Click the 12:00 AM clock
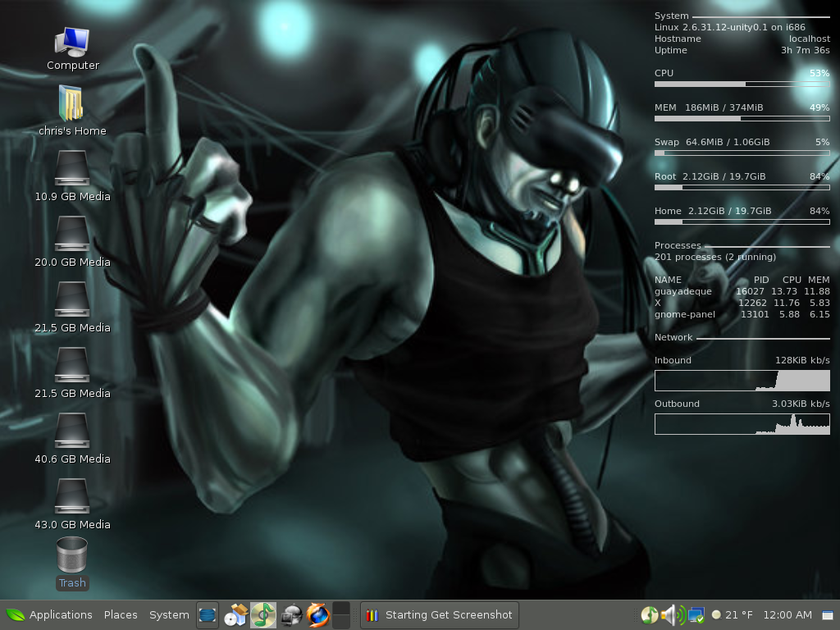 tap(787, 614)
